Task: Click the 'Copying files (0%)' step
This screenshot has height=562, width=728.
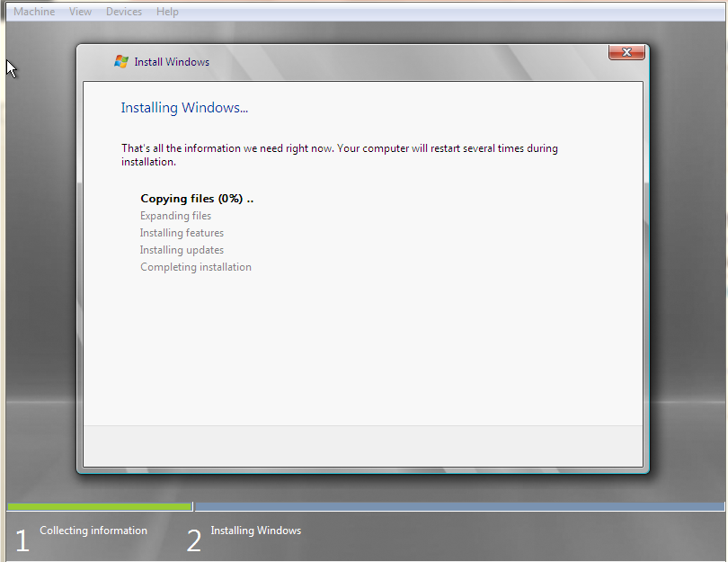Action: 197,199
